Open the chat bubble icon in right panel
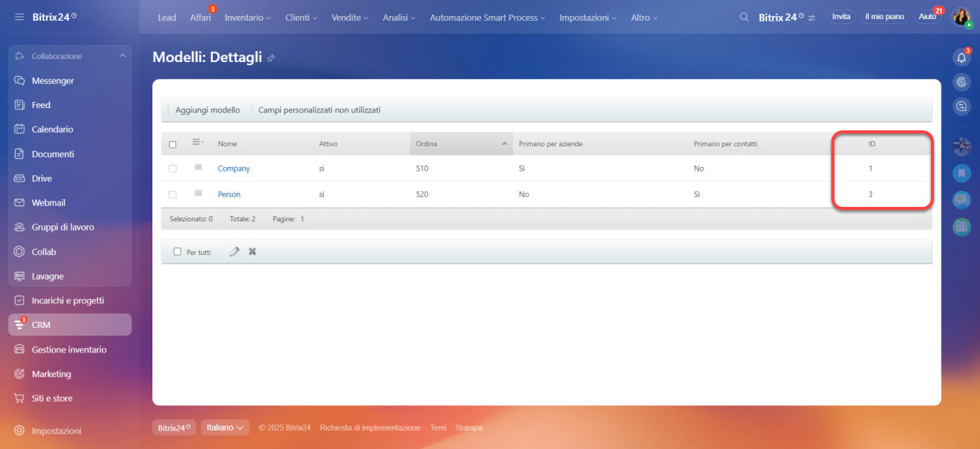This screenshot has width=980, height=449. (962, 201)
